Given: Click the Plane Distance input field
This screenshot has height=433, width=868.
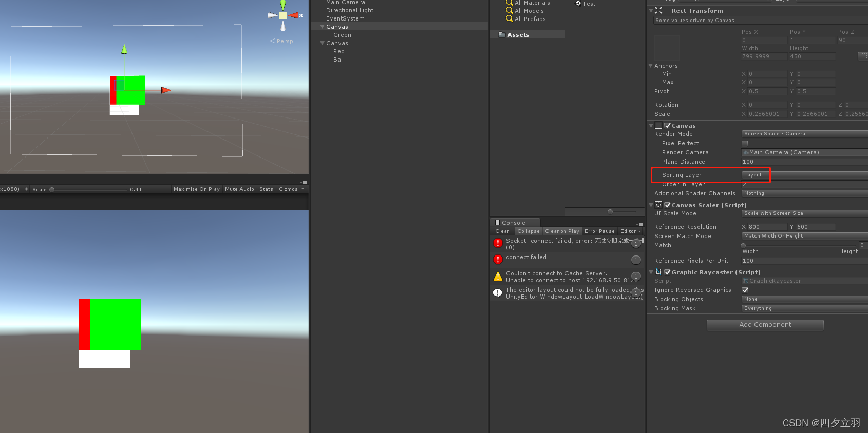Looking at the screenshot, I should [805, 162].
